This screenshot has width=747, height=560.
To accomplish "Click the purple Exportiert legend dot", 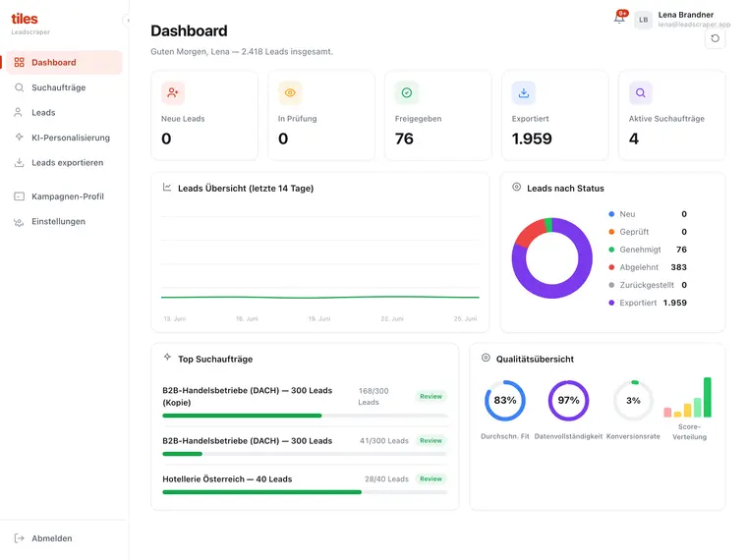I will tap(611, 303).
